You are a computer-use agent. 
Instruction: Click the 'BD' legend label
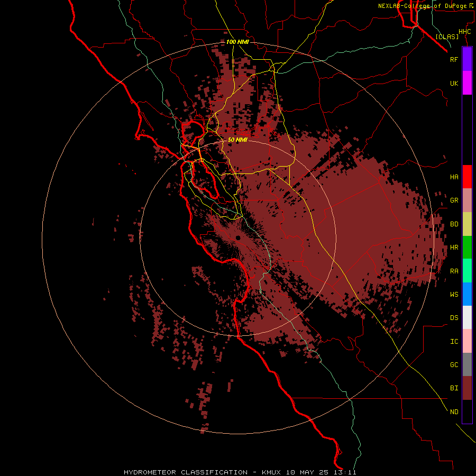(x=454, y=224)
